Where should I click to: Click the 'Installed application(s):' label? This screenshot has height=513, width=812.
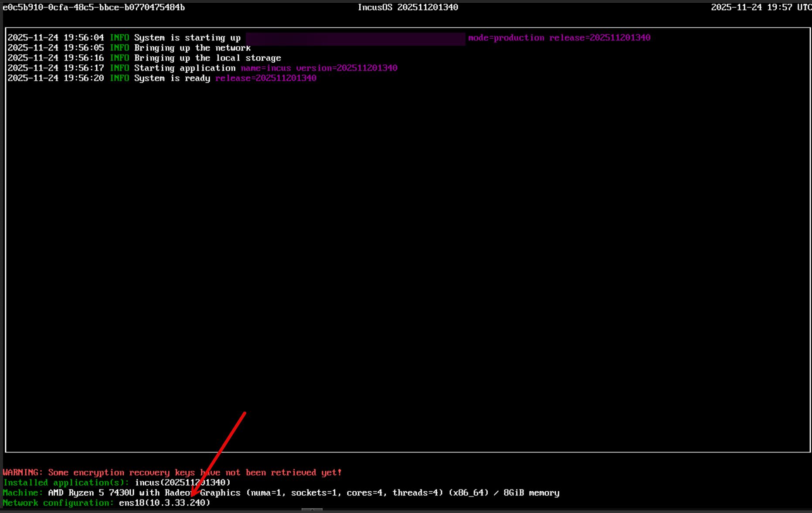click(66, 483)
